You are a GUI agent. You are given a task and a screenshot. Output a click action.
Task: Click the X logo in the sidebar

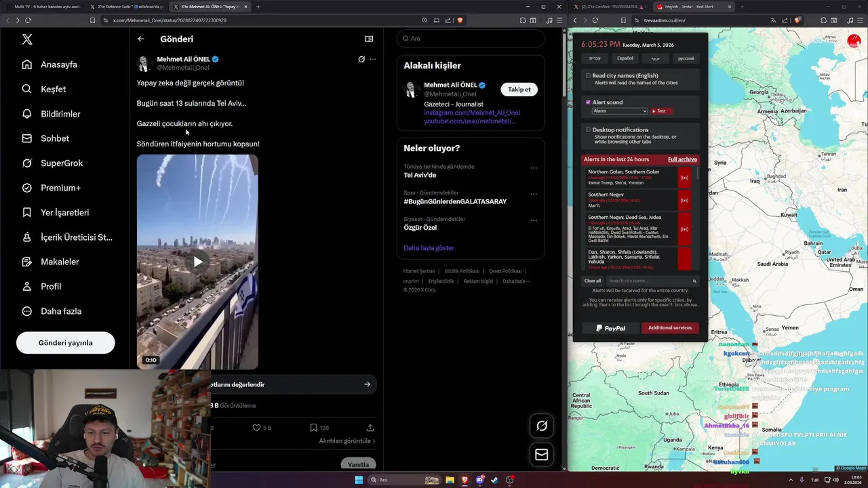point(27,39)
